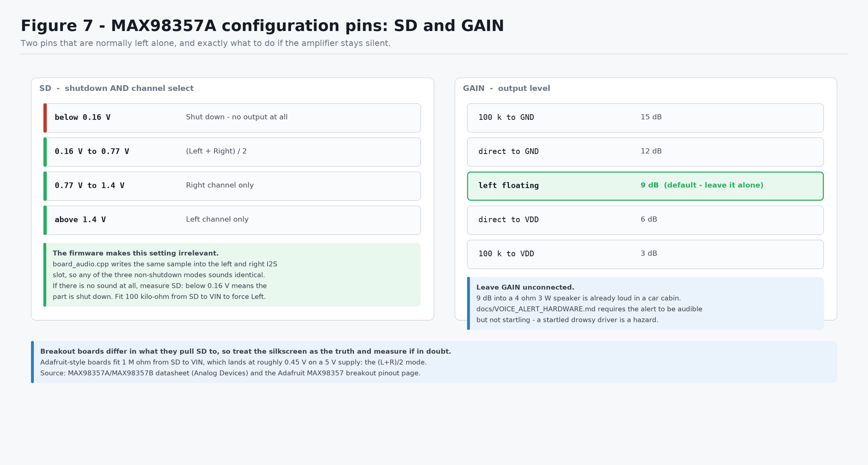Click 'The firmware makes this setting irrelevant' note
Image resolution: width=868 pixels, height=465 pixels.
(x=232, y=275)
